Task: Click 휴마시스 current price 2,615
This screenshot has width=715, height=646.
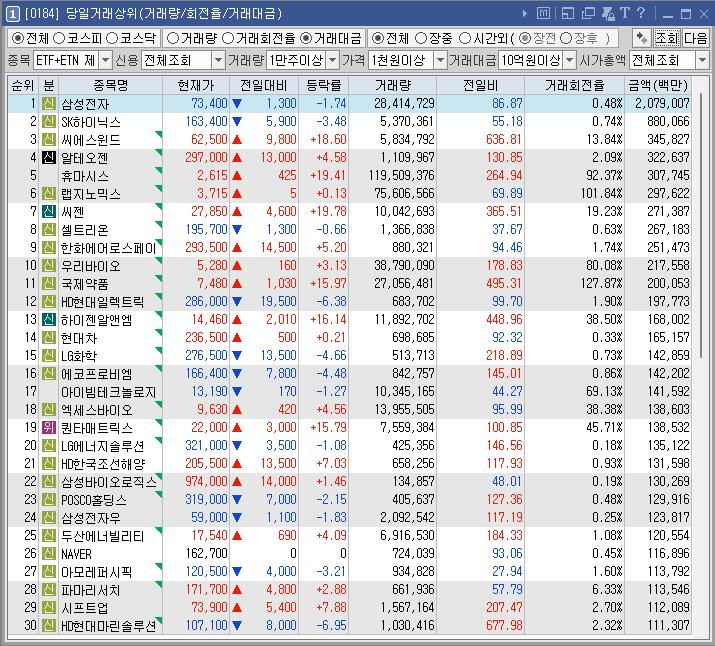Action: pos(212,176)
